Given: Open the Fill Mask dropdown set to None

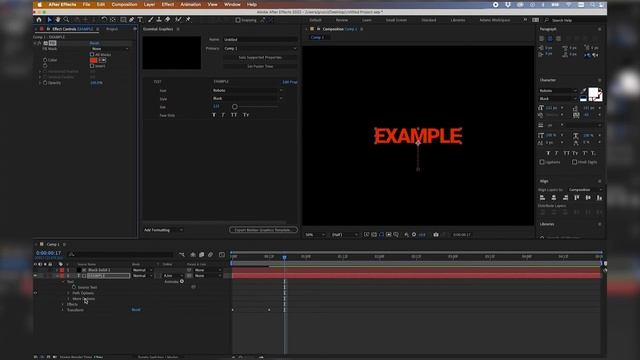Looking at the screenshot, I should (x=109, y=49).
